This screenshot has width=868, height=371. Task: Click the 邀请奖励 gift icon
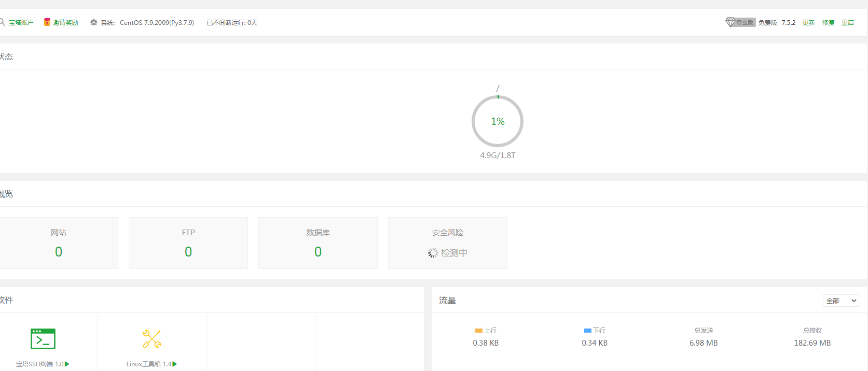pyautogui.click(x=47, y=22)
